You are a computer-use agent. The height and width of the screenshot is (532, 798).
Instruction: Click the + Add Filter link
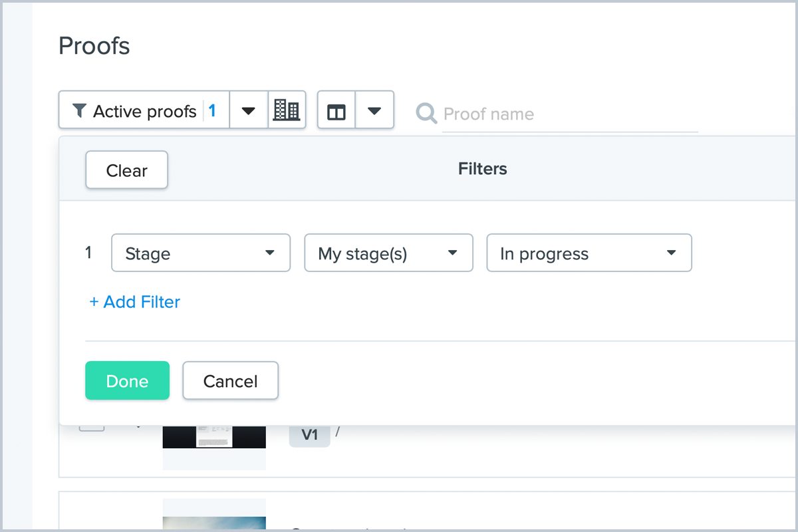click(x=135, y=302)
